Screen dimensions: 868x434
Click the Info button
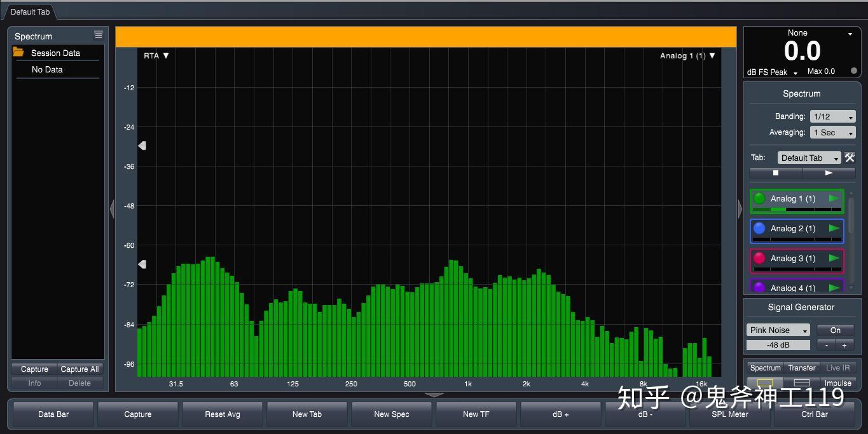pos(34,383)
